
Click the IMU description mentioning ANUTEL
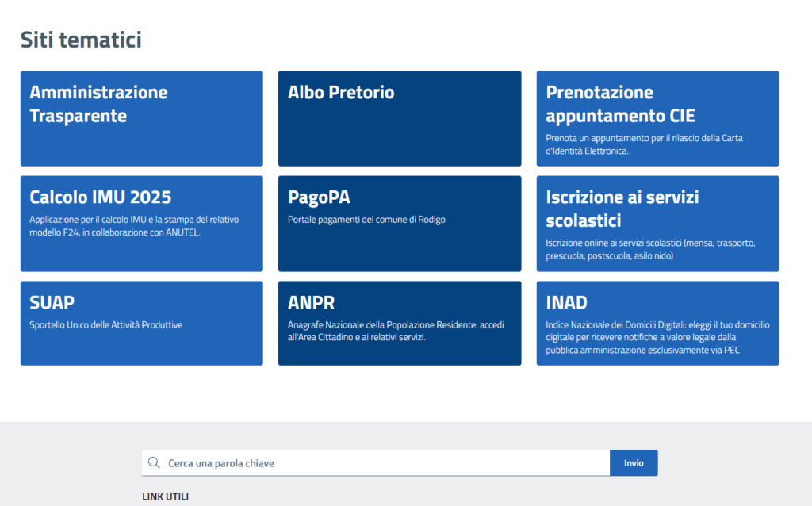133,225
